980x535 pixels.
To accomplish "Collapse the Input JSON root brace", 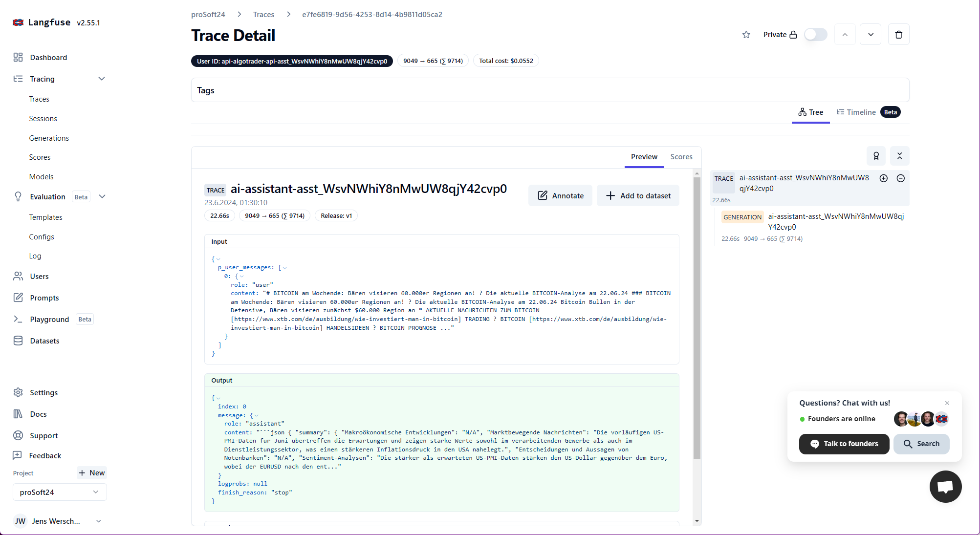I will pyautogui.click(x=218, y=259).
